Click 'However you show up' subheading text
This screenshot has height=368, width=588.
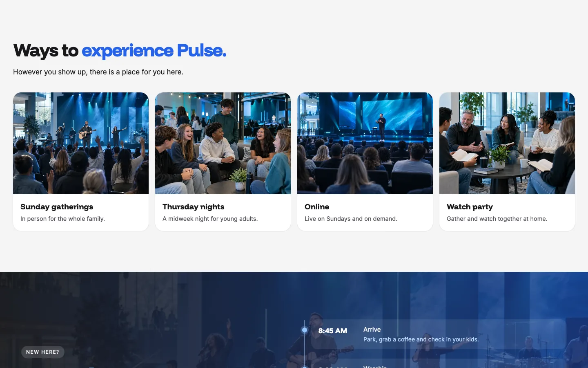98,72
